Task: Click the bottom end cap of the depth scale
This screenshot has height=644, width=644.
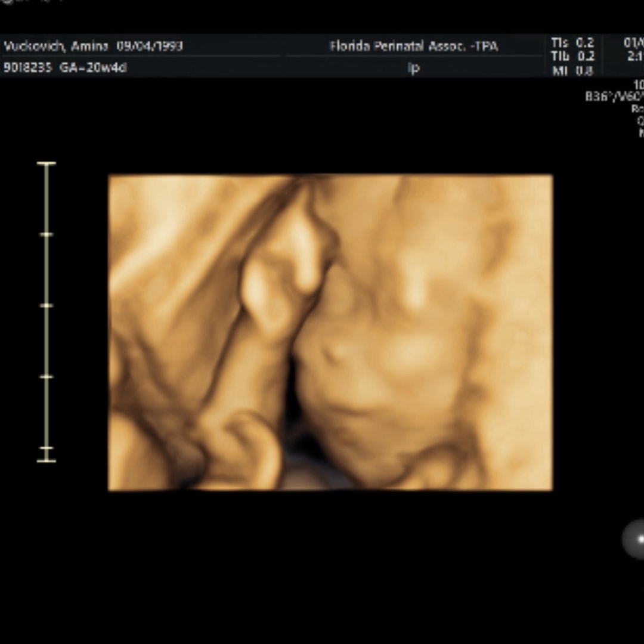Action: [47, 460]
